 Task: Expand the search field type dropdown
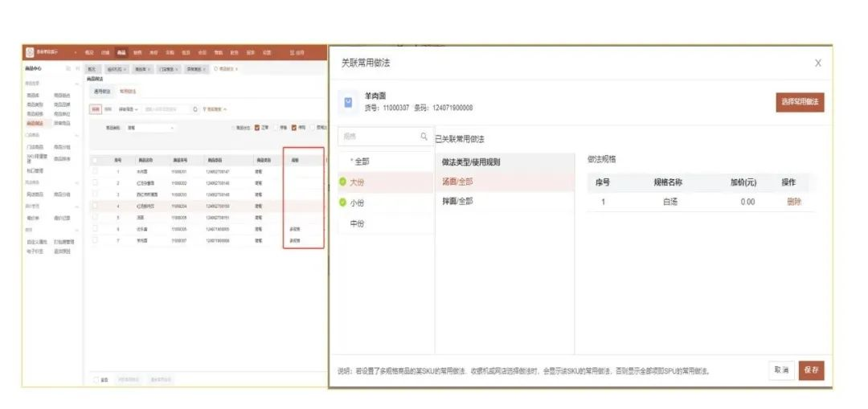(130, 109)
